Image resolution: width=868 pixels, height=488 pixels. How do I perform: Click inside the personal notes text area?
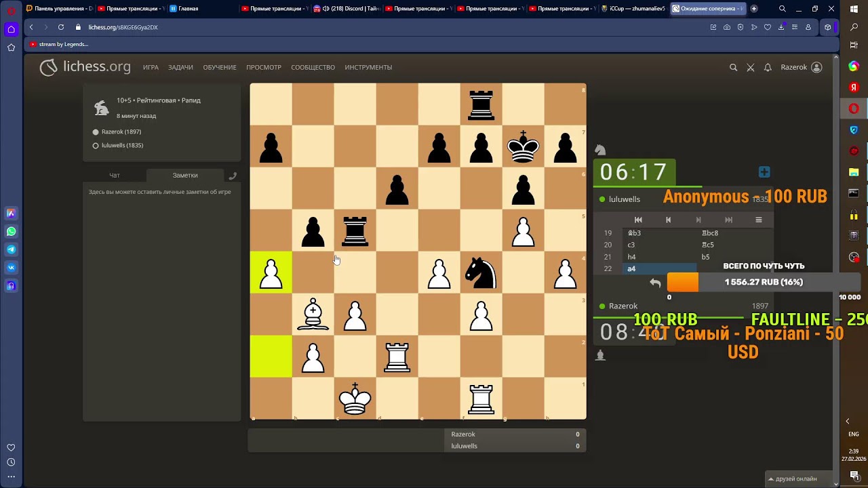(161, 302)
